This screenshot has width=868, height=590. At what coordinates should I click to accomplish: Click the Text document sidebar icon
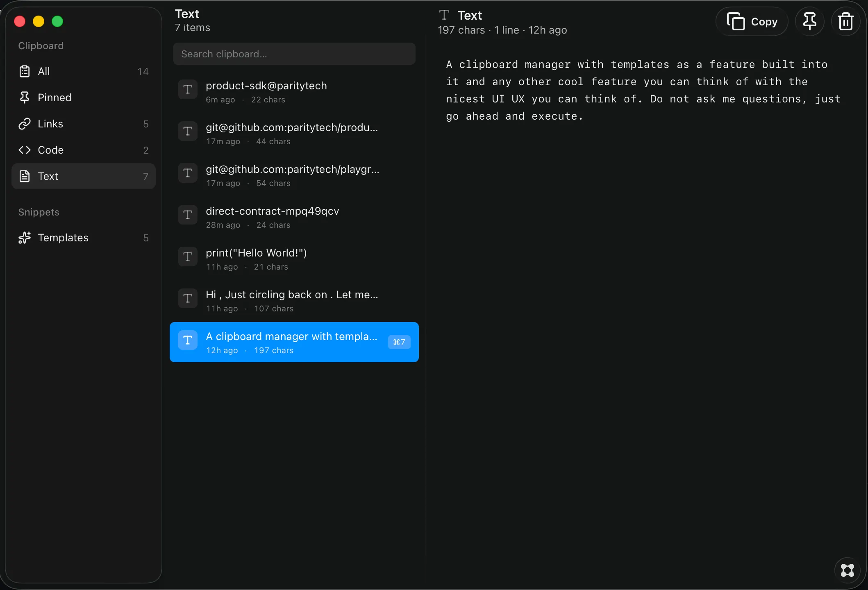click(x=25, y=176)
